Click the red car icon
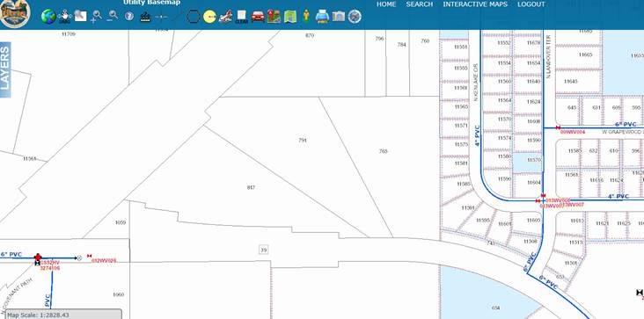Screen dimensions: 644x319 click(x=258, y=17)
